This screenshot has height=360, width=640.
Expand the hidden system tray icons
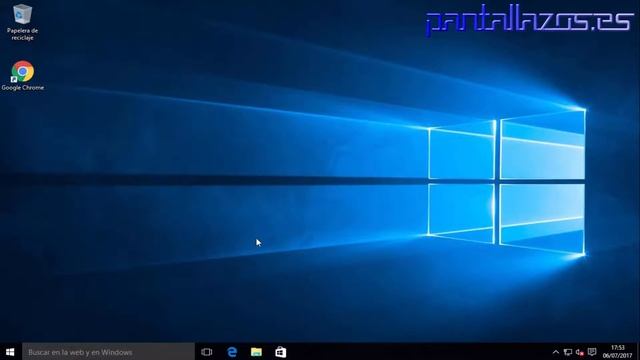click(x=556, y=352)
